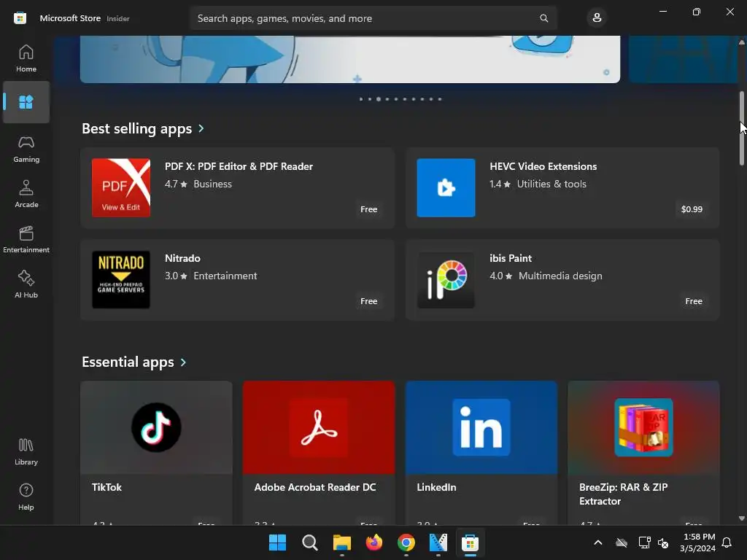Image resolution: width=747 pixels, height=560 pixels.
Task: Click the cloud sync tray icon
Action: [622, 542]
